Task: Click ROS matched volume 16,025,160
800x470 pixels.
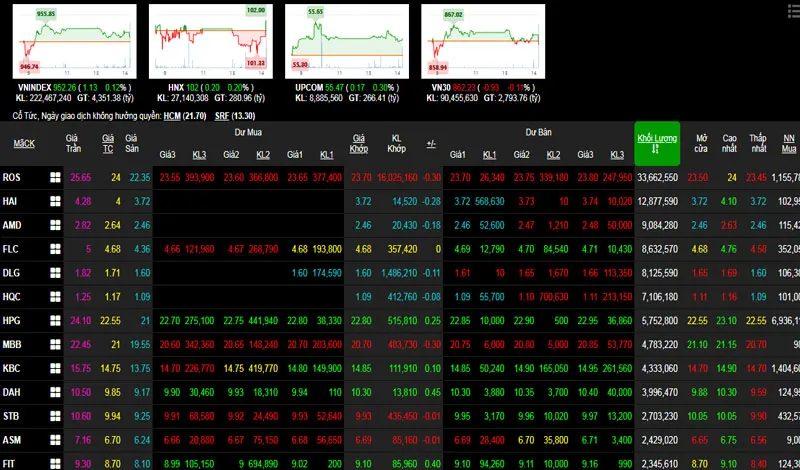Action: coord(397,177)
